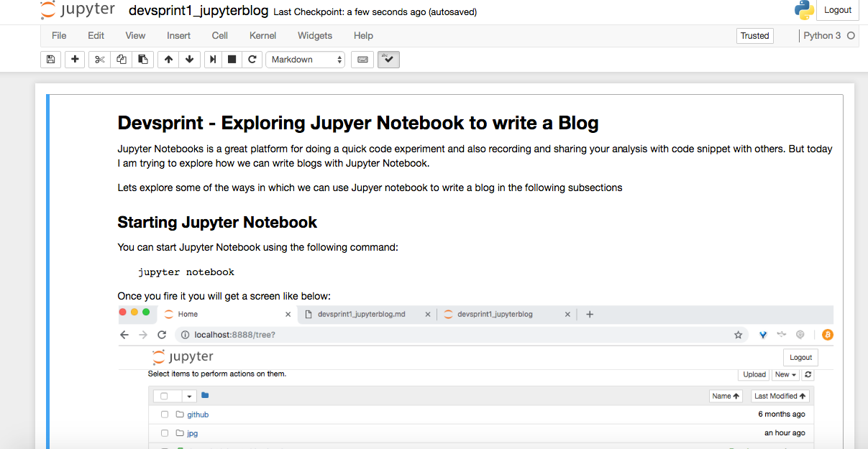Toggle the select-all checkbox in file list
Screen dimensions: 868x449
(x=165, y=396)
